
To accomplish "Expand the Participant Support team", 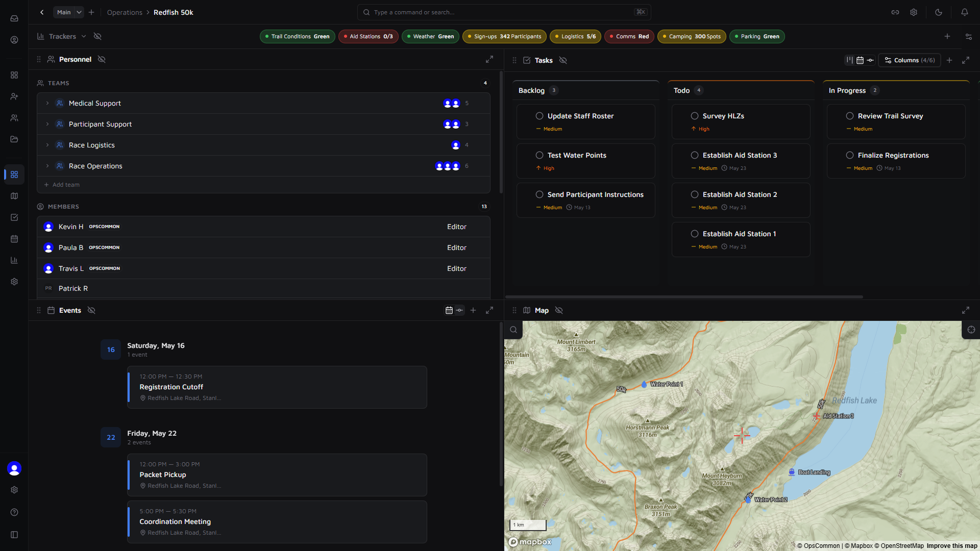I will pyautogui.click(x=47, y=124).
